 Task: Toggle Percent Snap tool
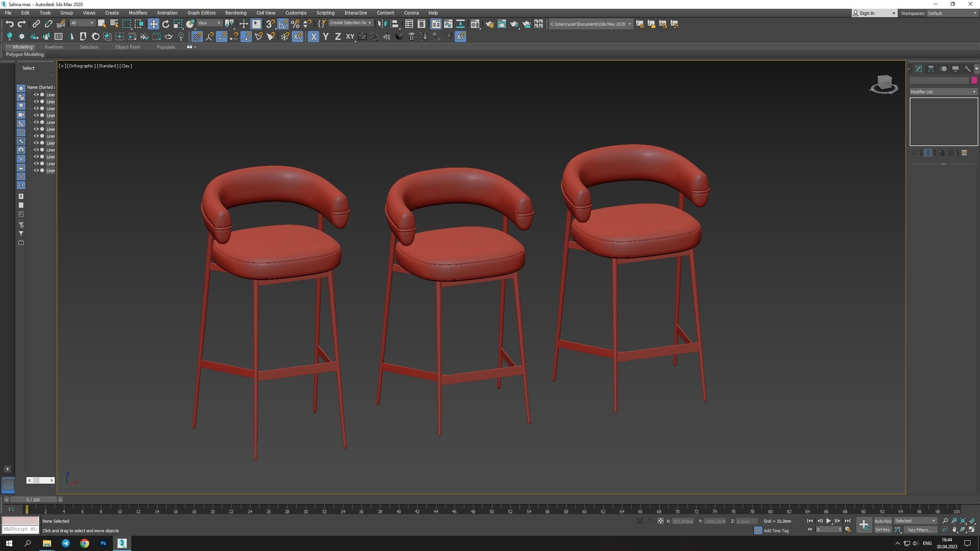tap(295, 24)
